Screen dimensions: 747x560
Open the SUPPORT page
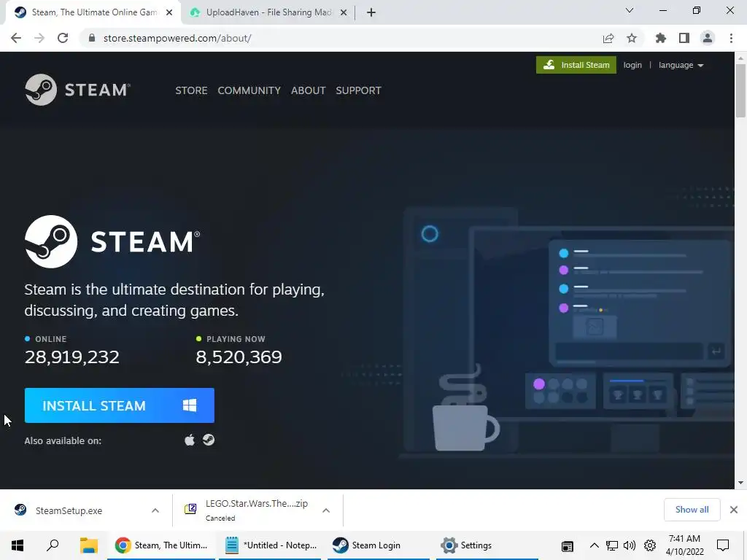[x=358, y=90]
